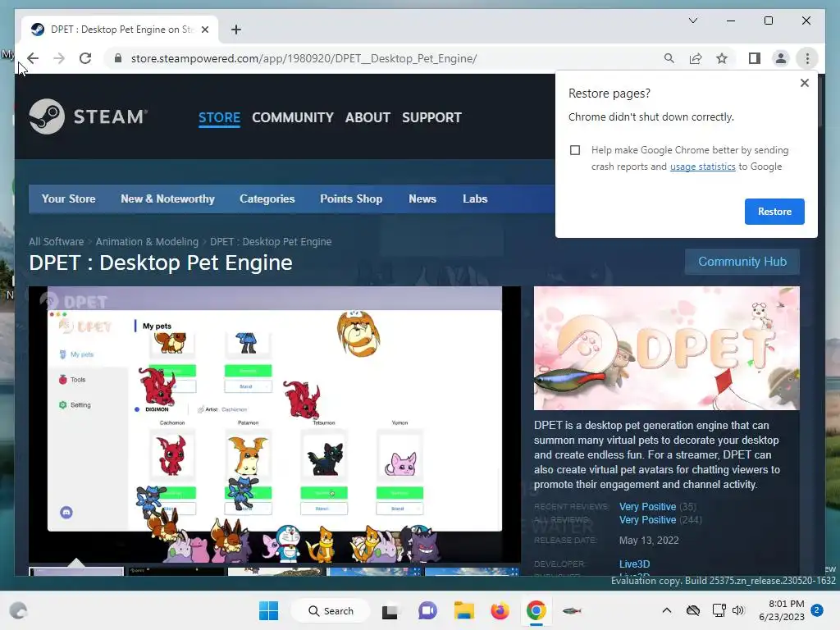Expand hidden system tray icons
840x630 pixels.
(x=666, y=610)
